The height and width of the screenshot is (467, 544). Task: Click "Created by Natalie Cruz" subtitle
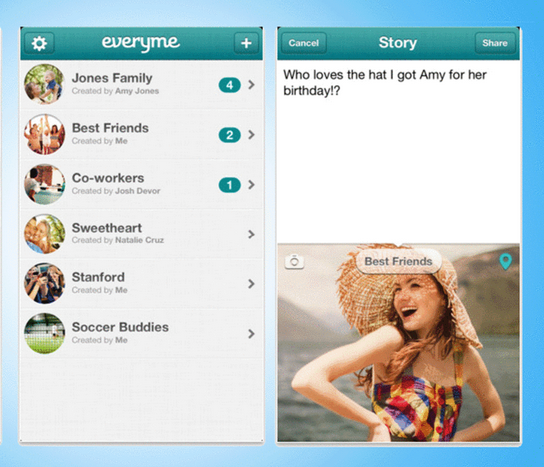click(x=118, y=240)
